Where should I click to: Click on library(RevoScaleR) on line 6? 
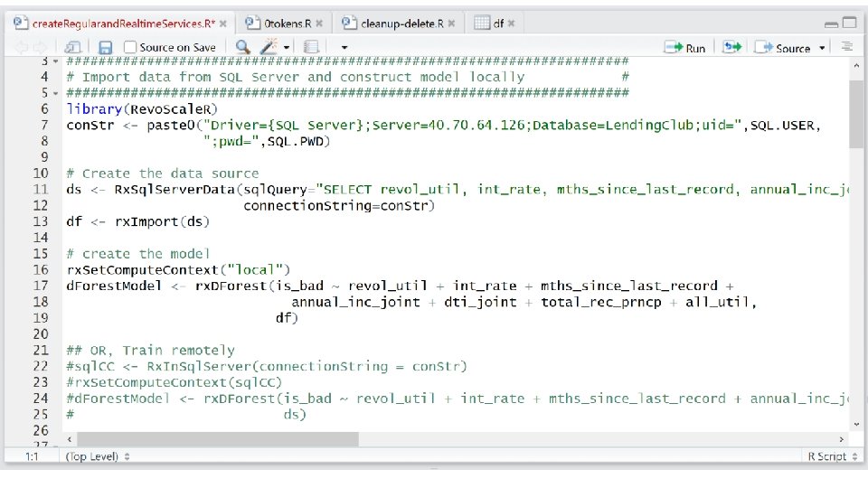pyautogui.click(x=142, y=109)
